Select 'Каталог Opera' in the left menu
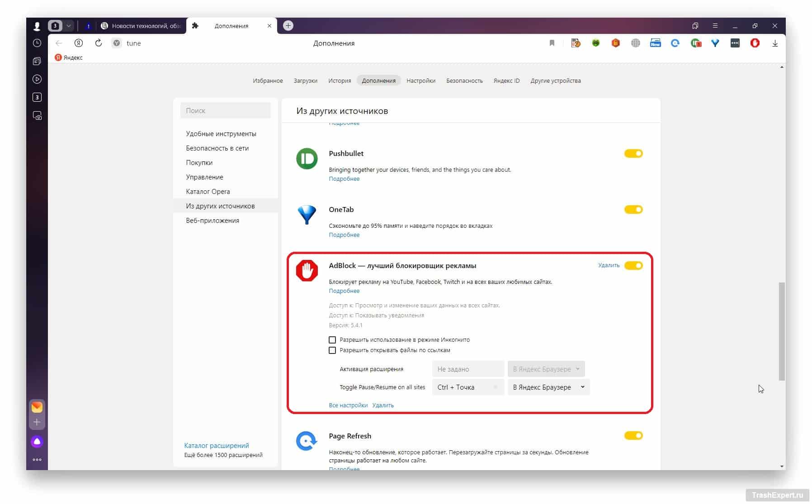 click(x=208, y=192)
